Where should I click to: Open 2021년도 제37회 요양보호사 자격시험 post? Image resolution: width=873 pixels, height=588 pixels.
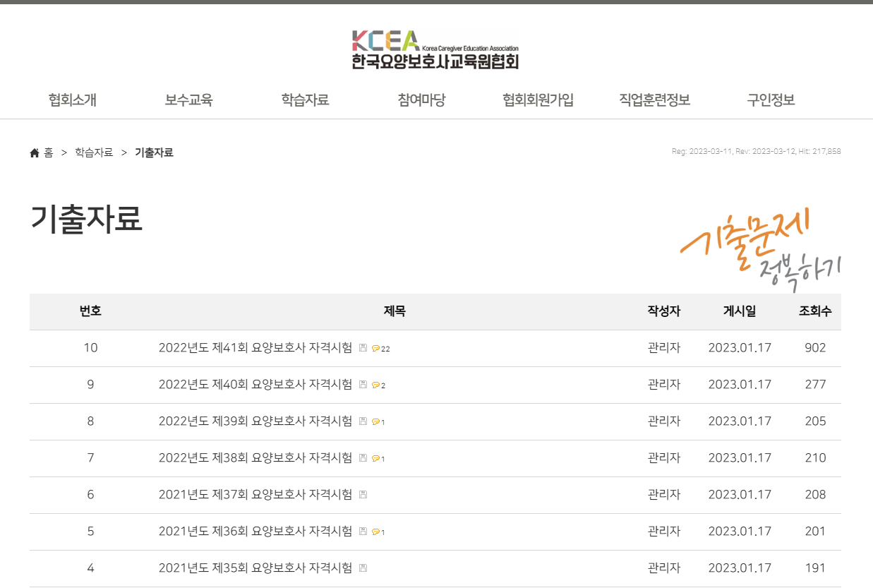[x=255, y=494]
